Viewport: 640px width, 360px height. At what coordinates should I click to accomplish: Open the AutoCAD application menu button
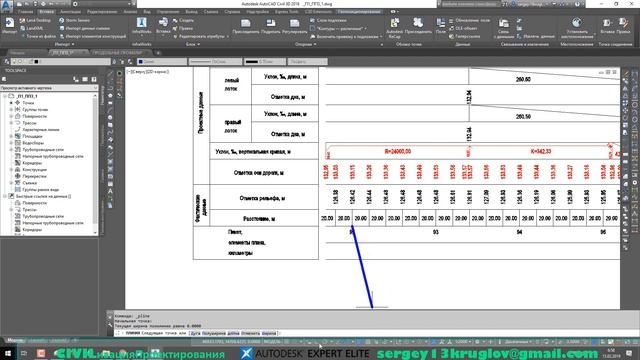6,6
